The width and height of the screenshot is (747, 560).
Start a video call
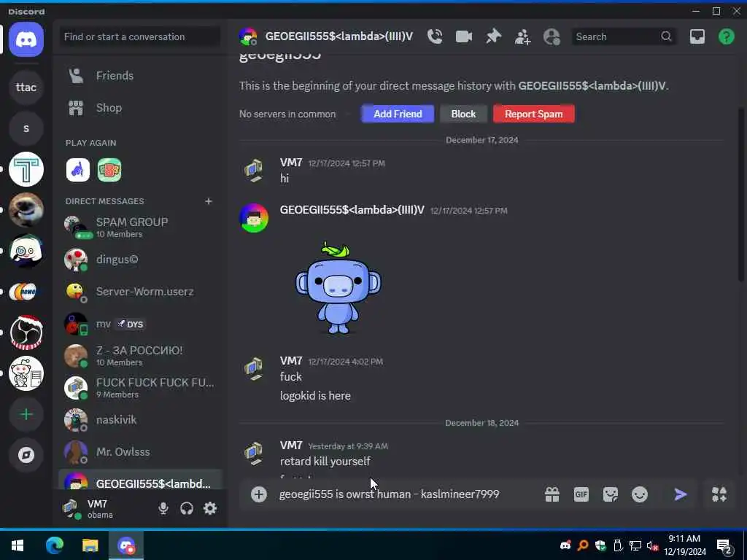tap(463, 36)
